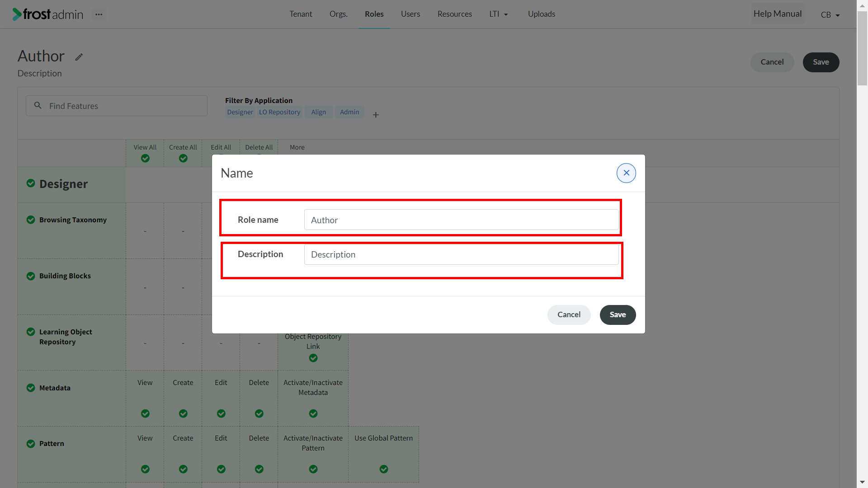Open the Uploads tab
The width and height of the screenshot is (868, 488).
542,14
